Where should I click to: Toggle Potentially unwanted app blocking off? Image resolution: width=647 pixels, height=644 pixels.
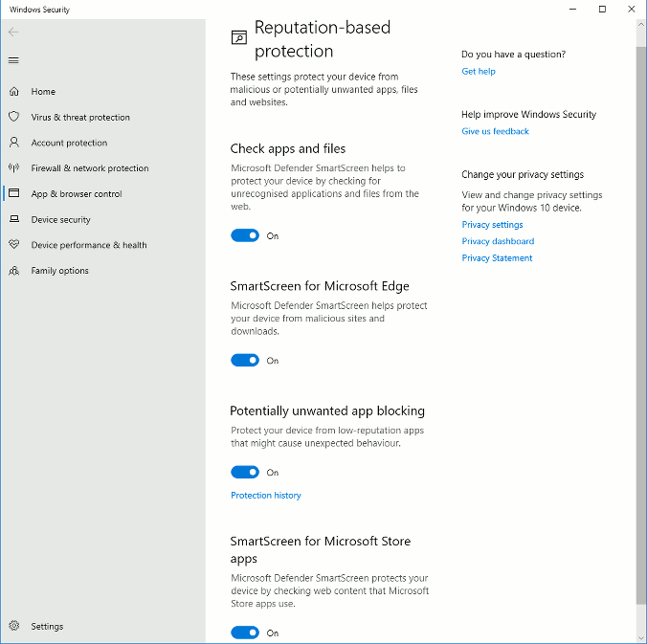(245, 472)
